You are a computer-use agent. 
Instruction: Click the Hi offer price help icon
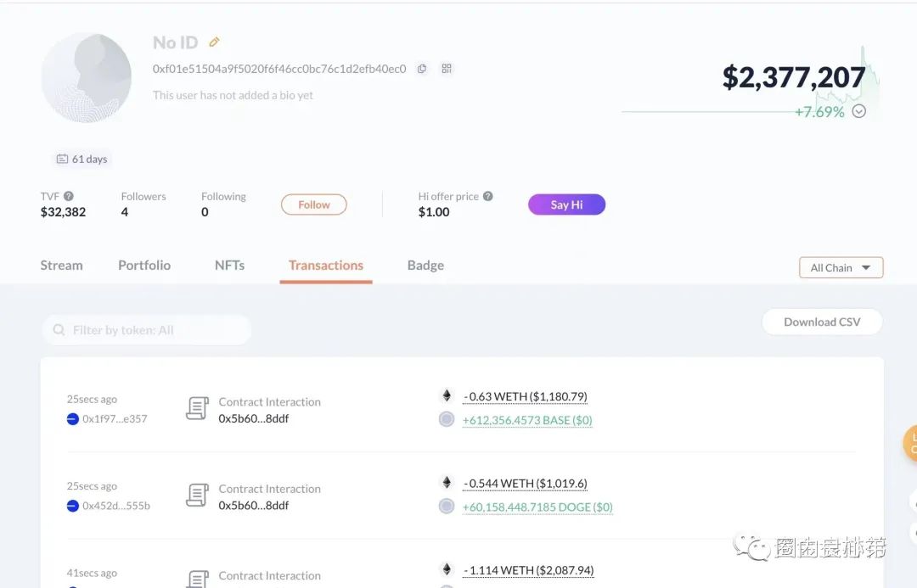(x=488, y=196)
